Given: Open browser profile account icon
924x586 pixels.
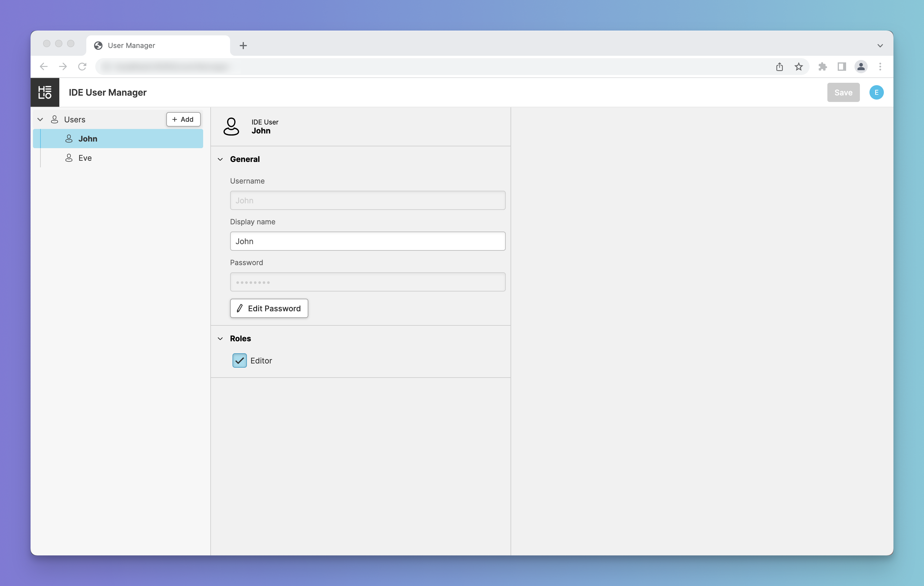Looking at the screenshot, I should (x=861, y=67).
